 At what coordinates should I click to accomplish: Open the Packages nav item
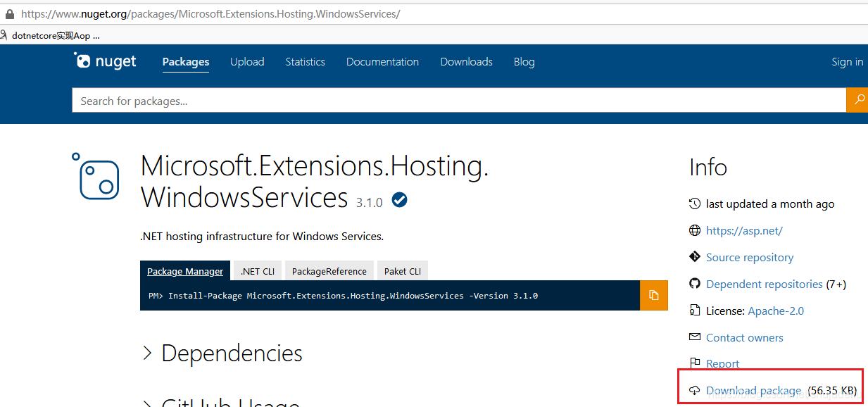click(186, 62)
